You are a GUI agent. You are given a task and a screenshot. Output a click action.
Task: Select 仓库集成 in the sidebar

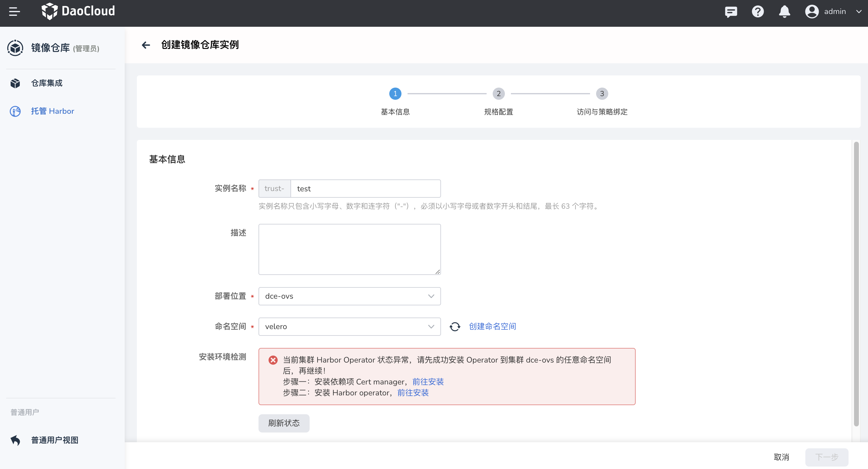pyautogui.click(x=47, y=83)
